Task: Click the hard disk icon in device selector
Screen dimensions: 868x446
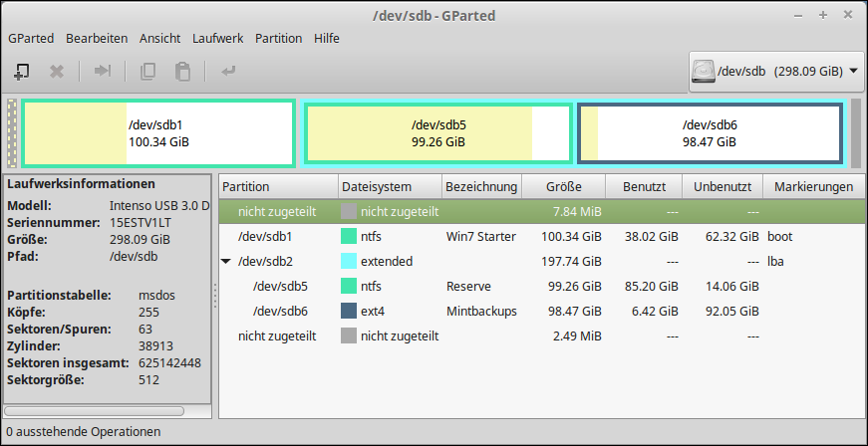Action: [x=703, y=72]
